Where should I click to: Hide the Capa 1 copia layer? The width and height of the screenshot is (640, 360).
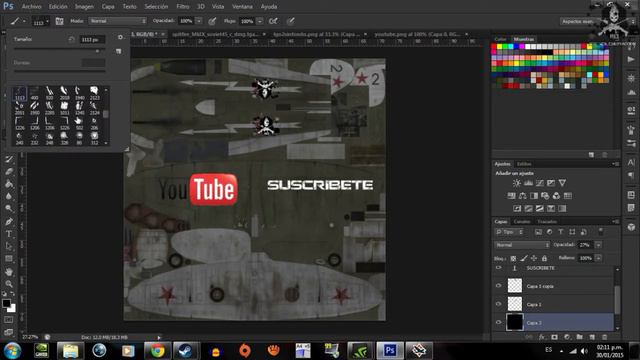click(x=499, y=286)
